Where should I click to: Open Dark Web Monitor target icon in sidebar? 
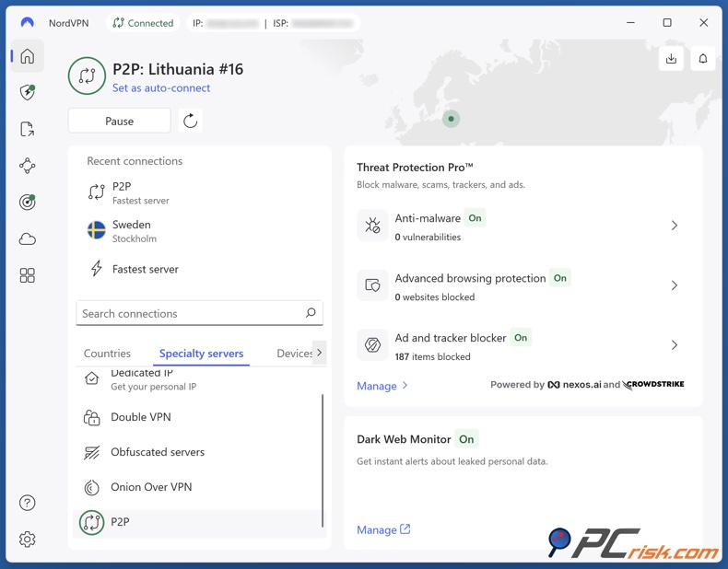click(x=28, y=203)
